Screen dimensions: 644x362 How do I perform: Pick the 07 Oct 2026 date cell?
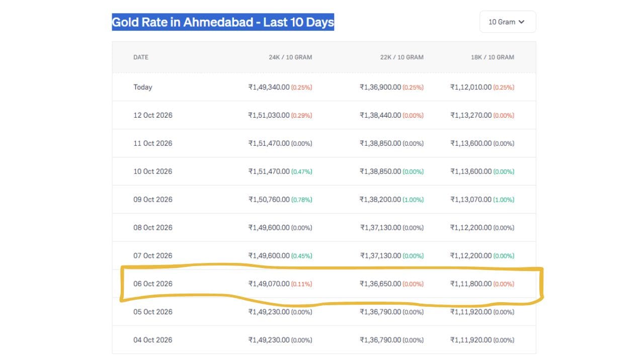coord(153,256)
